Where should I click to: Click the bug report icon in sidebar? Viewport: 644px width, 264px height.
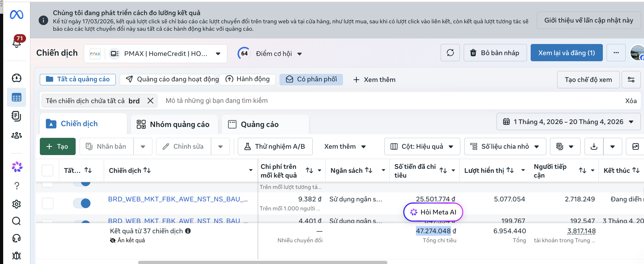click(x=16, y=256)
